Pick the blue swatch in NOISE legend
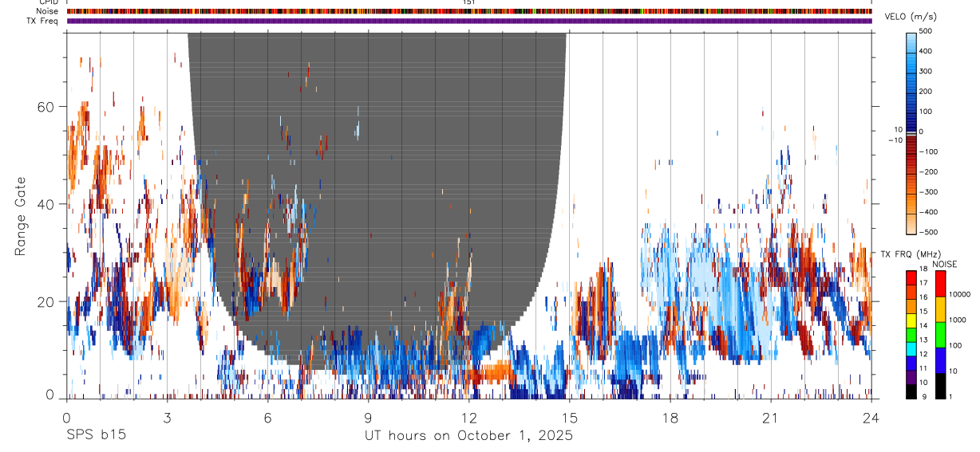 [940, 360]
